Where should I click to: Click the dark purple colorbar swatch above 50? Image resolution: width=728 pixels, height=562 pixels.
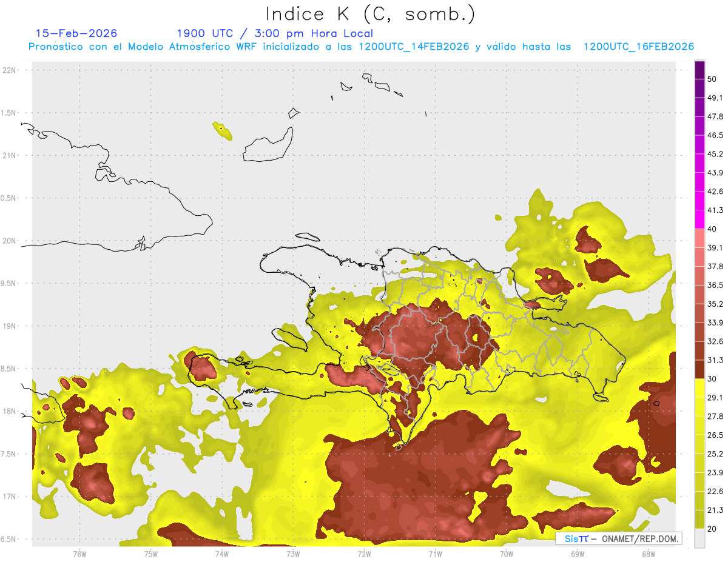[x=699, y=70]
